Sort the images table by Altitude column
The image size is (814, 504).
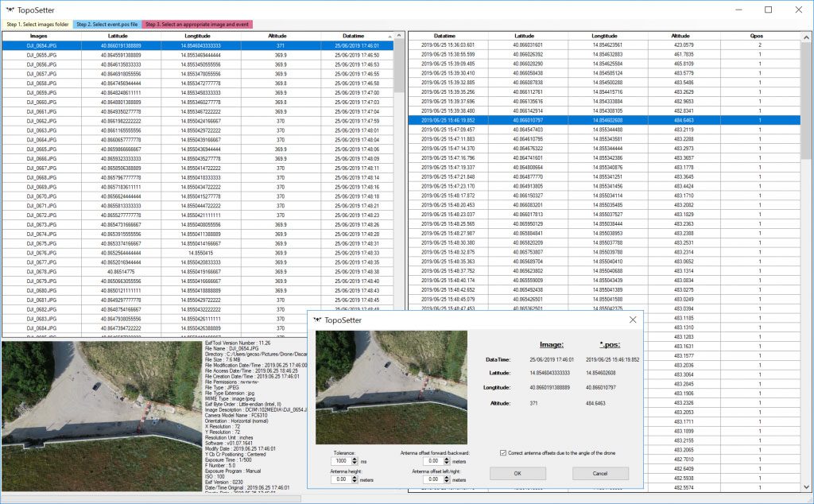(x=277, y=36)
